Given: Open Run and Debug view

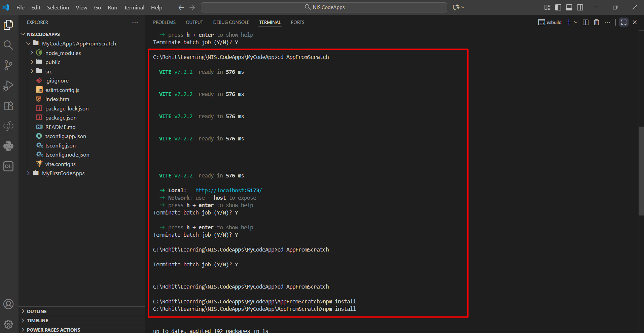Looking at the screenshot, I should point(8,86).
